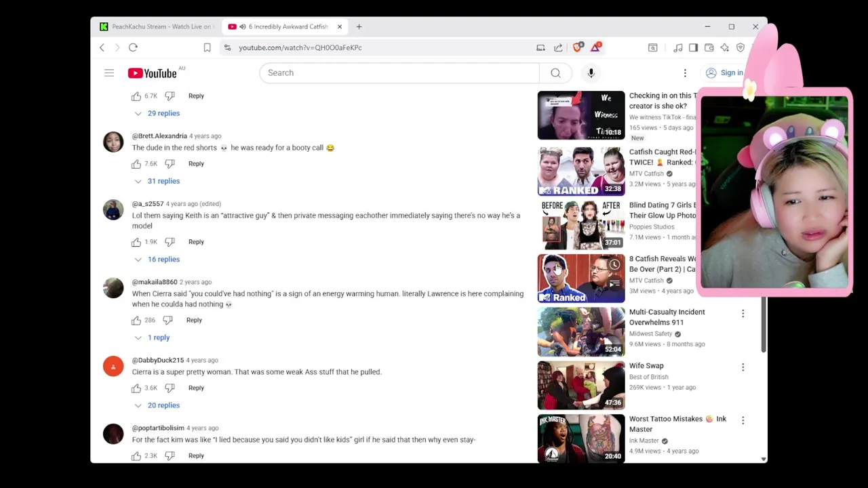Dislike the DabbyDuck215 comment
This screenshot has width=868, height=488.
pos(170,388)
